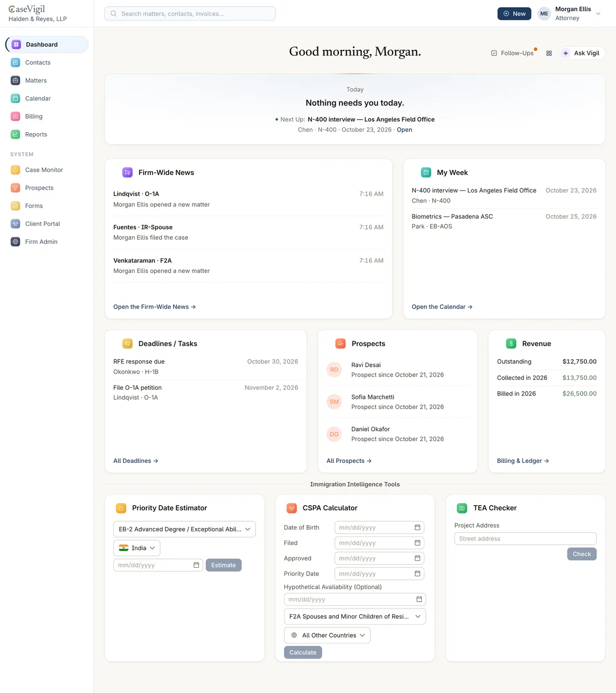The height and width of the screenshot is (693, 616).
Task: Open the All Other Countries dropdown
Action: [x=327, y=635]
